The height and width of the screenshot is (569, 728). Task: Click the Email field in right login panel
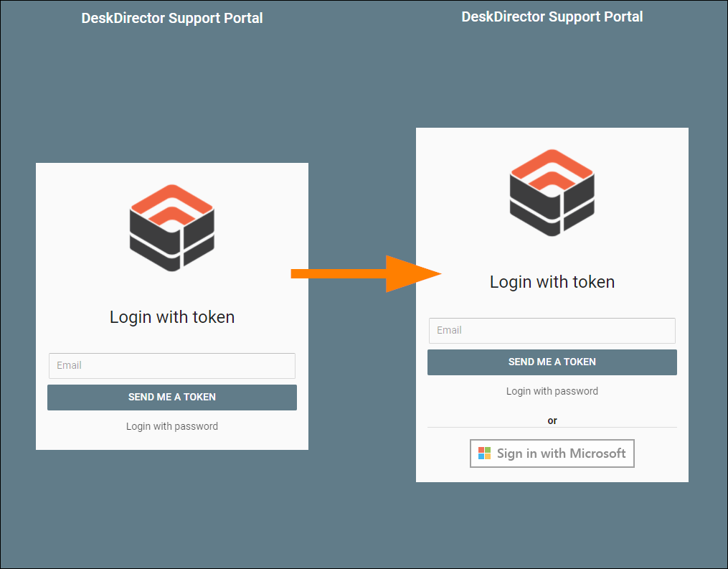[x=552, y=330]
